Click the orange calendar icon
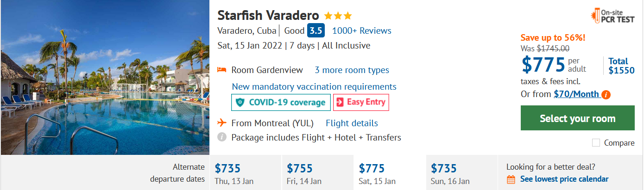This screenshot has height=190, width=644. click(x=511, y=179)
